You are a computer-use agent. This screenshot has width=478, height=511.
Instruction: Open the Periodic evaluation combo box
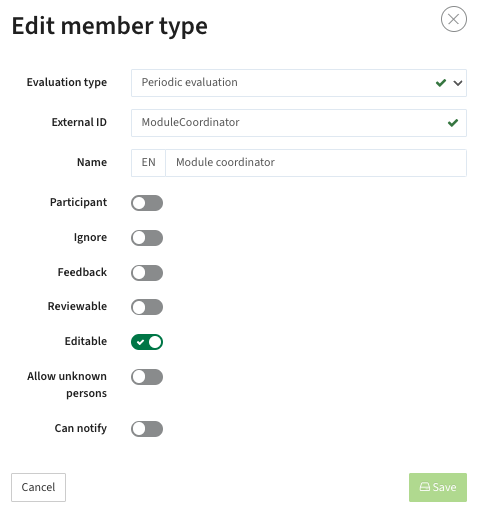coord(299,83)
